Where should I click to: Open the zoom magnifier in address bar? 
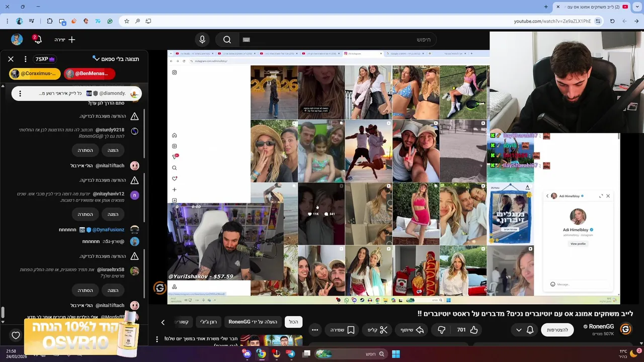click(137, 21)
